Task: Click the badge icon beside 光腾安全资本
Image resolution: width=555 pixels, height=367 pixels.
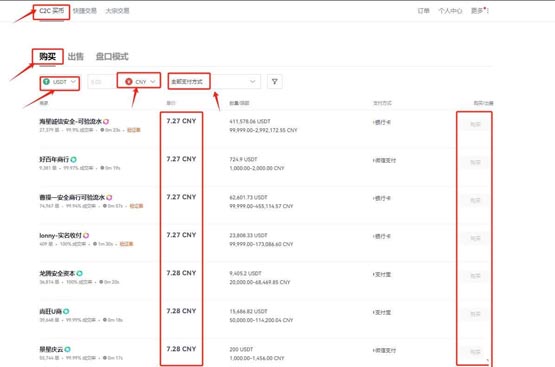Action: pyautogui.click(x=80, y=273)
